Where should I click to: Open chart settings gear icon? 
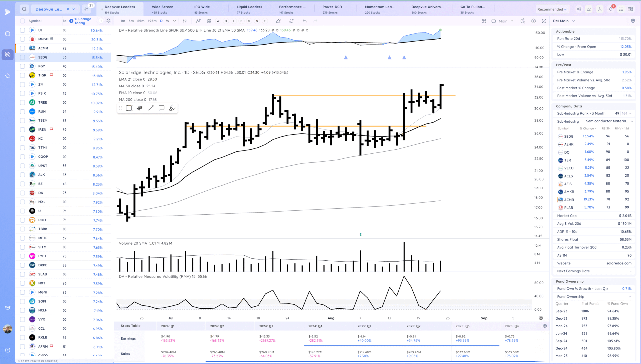(x=534, y=21)
